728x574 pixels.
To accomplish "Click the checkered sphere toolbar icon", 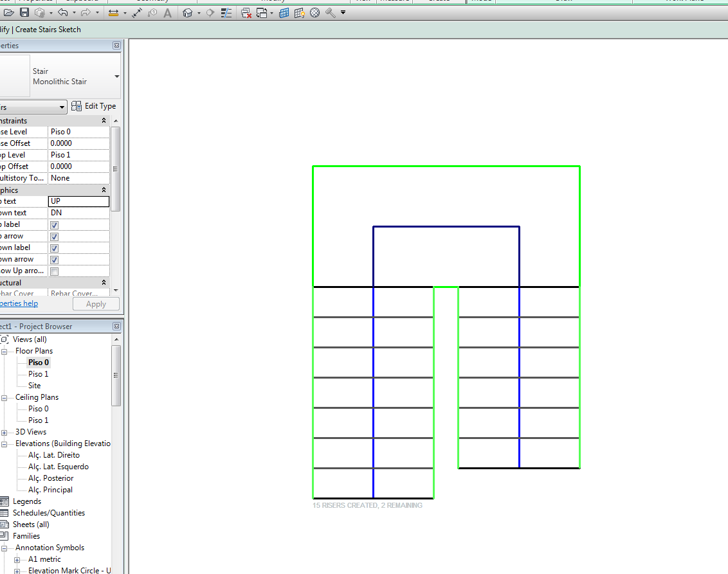I will (314, 13).
